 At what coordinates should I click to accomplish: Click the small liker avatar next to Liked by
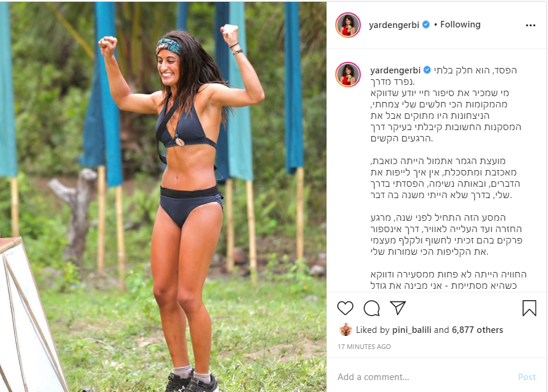(345, 329)
